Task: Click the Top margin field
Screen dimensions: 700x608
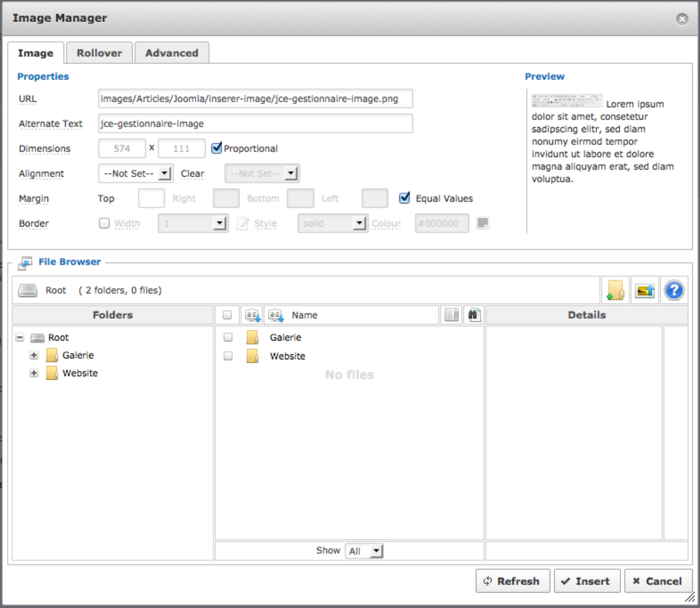Action: [x=152, y=198]
